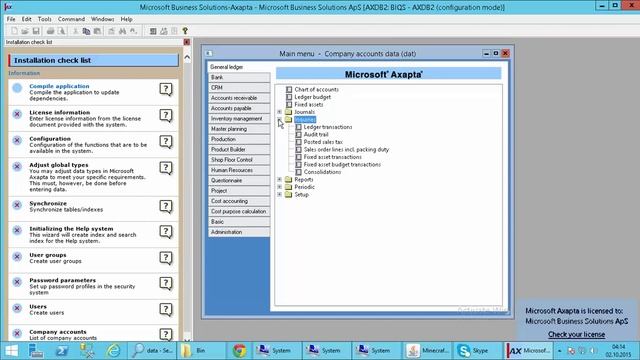
Task: Open the Tools menu
Action: [44, 19]
